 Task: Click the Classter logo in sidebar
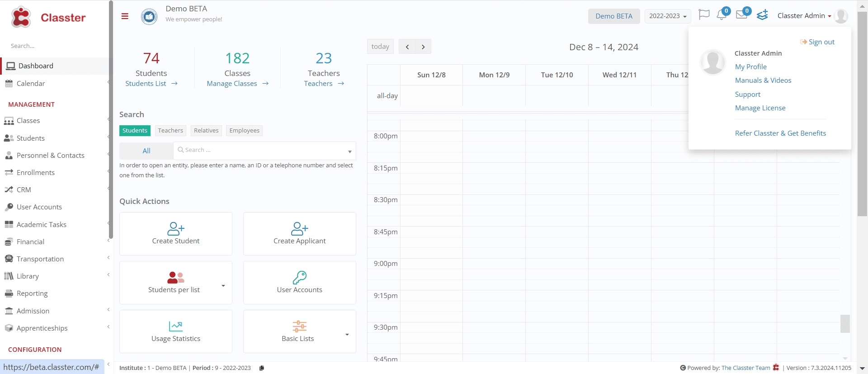(48, 17)
